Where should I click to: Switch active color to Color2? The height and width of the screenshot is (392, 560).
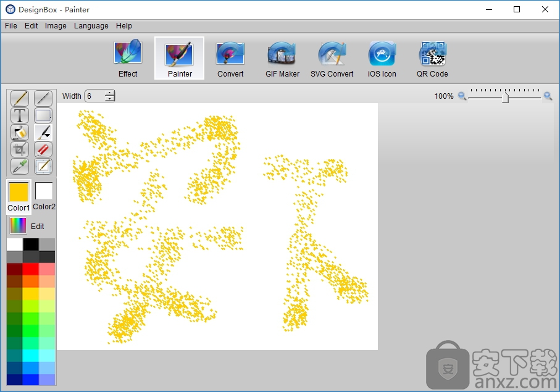[44, 191]
